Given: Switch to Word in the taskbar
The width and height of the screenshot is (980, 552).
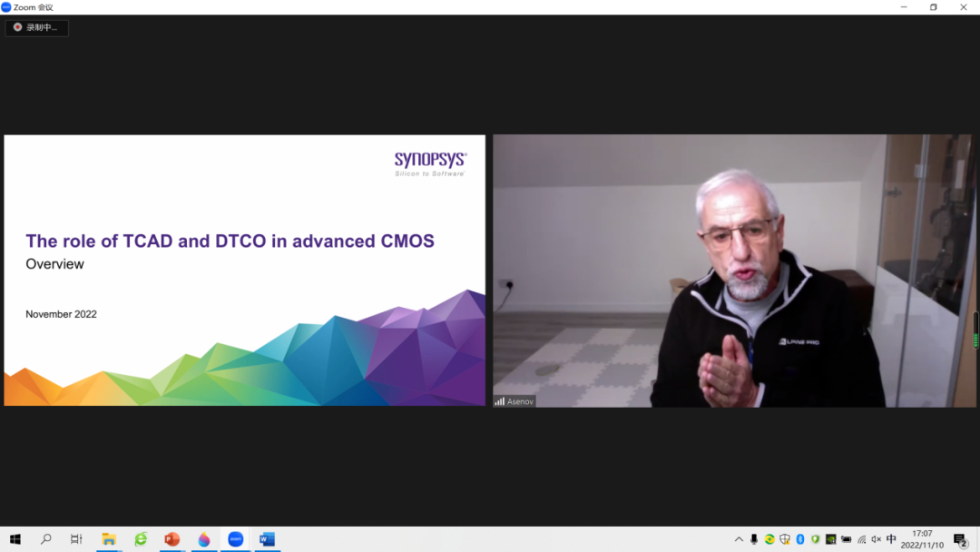Looking at the screenshot, I should click(x=267, y=539).
